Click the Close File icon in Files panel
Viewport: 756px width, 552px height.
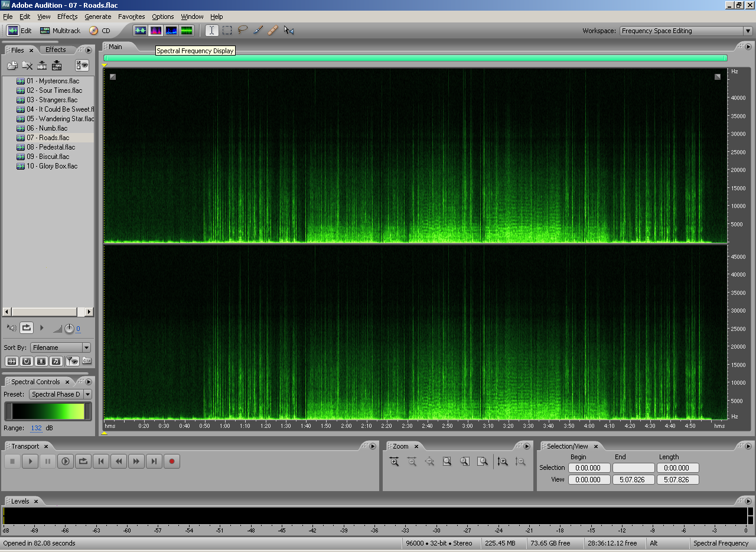coord(27,66)
